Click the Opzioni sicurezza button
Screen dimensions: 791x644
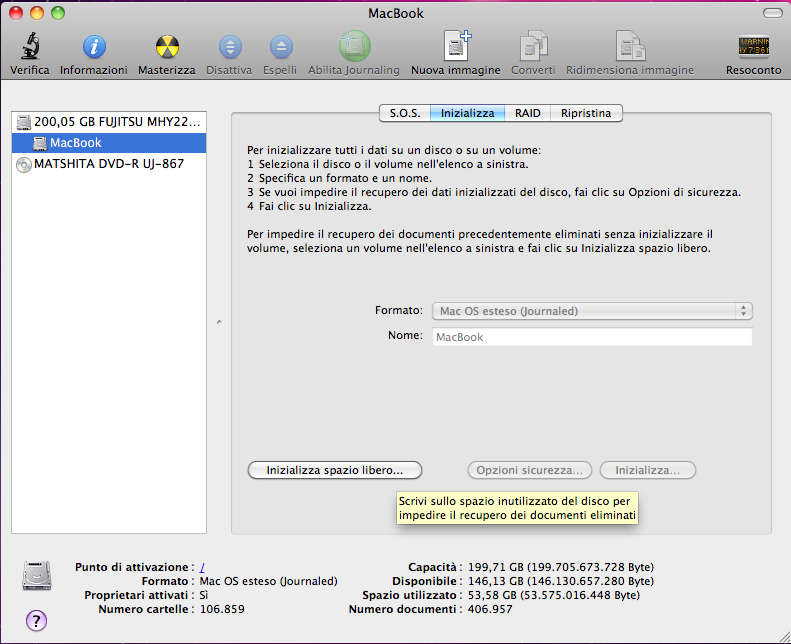[530, 470]
